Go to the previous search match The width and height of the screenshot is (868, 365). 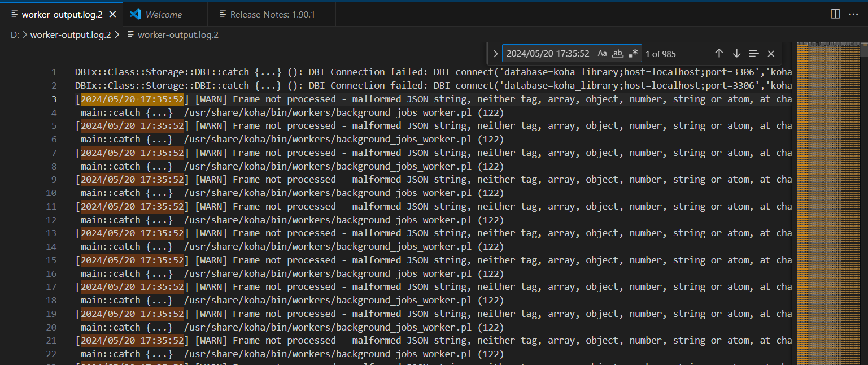pyautogui.click(x=719, y=53)
